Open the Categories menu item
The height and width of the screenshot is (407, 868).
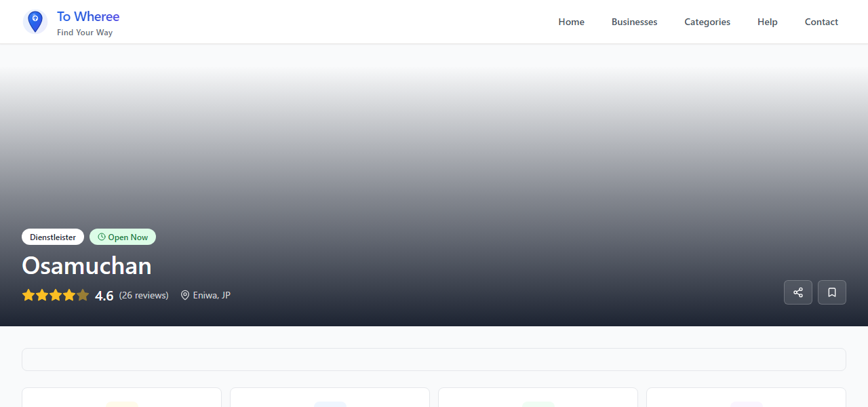(707, 22)
